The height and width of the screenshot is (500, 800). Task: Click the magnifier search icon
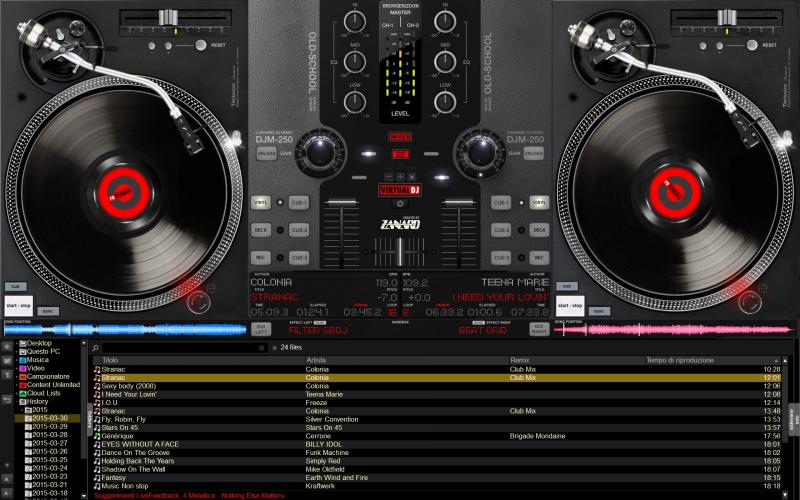point(95,348)
